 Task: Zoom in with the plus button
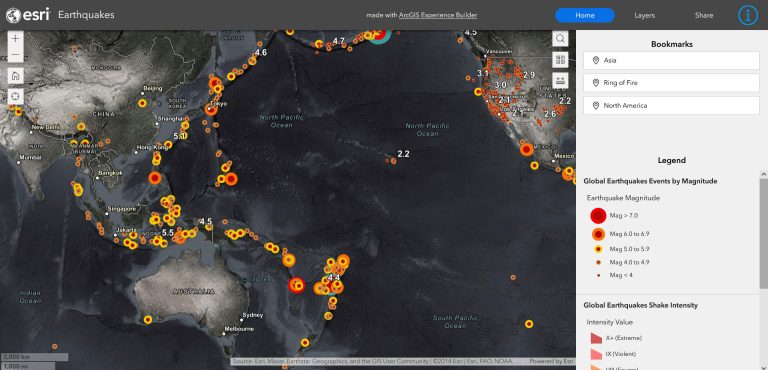click(16, 38)
